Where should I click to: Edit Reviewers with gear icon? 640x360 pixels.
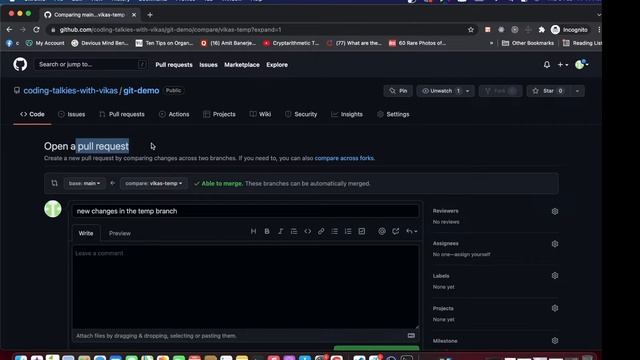[555, 211]
